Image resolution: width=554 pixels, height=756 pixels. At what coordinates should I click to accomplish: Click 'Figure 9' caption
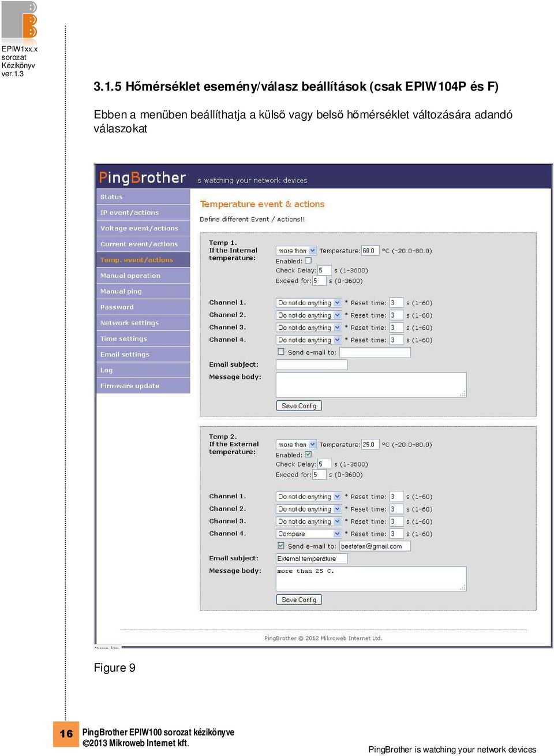[x=115, y=668]
